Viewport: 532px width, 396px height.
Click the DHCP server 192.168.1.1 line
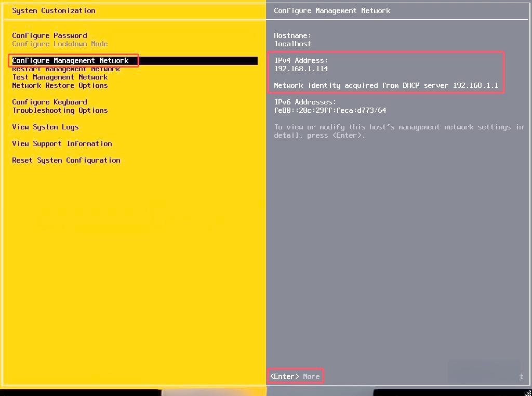386,86
